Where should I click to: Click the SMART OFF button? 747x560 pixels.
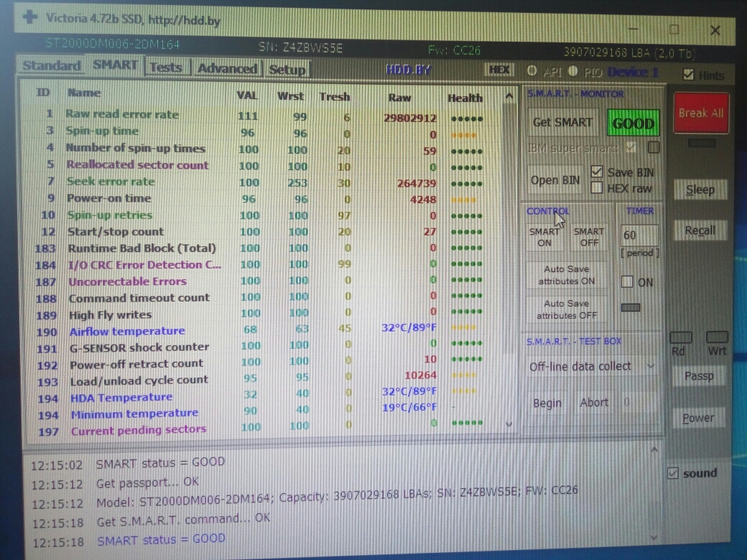pos(588,237)
